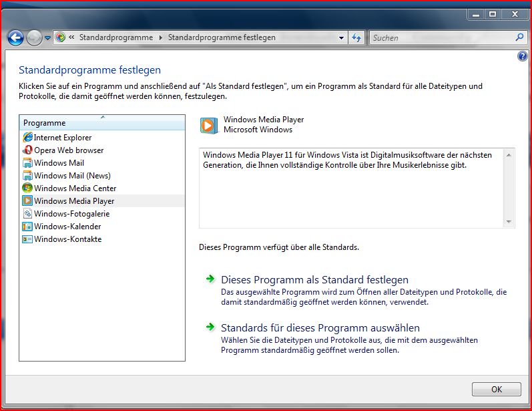Screen dimensions: 532x411
Task: Click Windows Media Player icon in list
Action: (27, 200)
